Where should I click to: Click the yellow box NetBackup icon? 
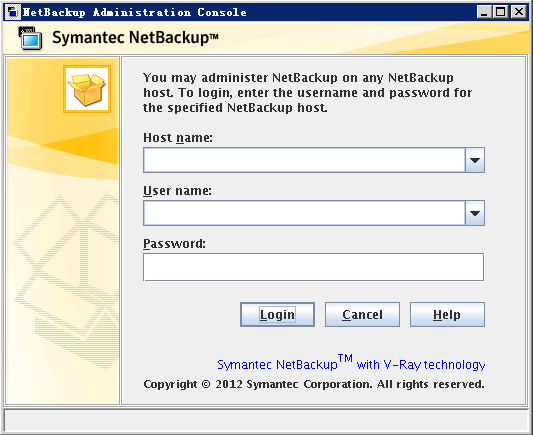[x=87, y=89]
